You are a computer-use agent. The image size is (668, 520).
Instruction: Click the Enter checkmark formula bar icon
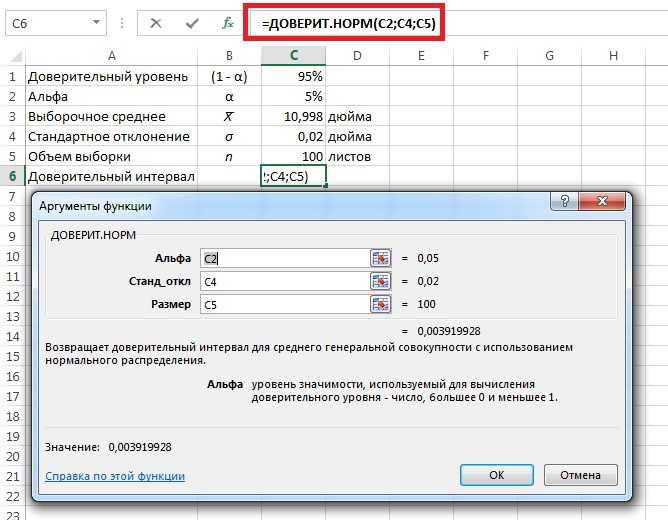(192, 23)
